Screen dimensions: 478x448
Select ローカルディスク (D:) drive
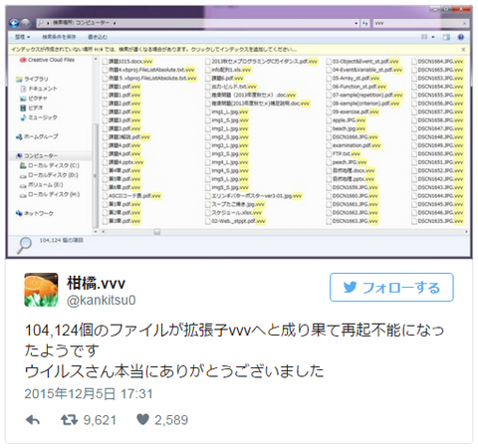(49, 175)
